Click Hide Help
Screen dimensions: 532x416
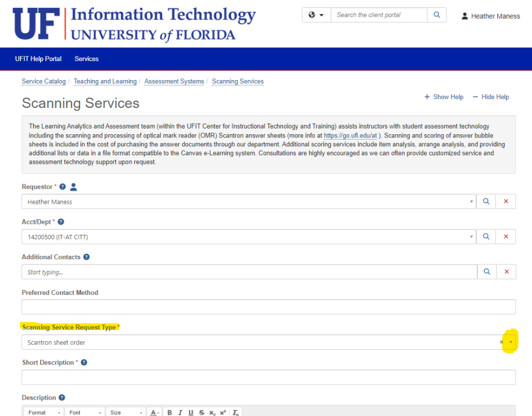coord(491,97)
